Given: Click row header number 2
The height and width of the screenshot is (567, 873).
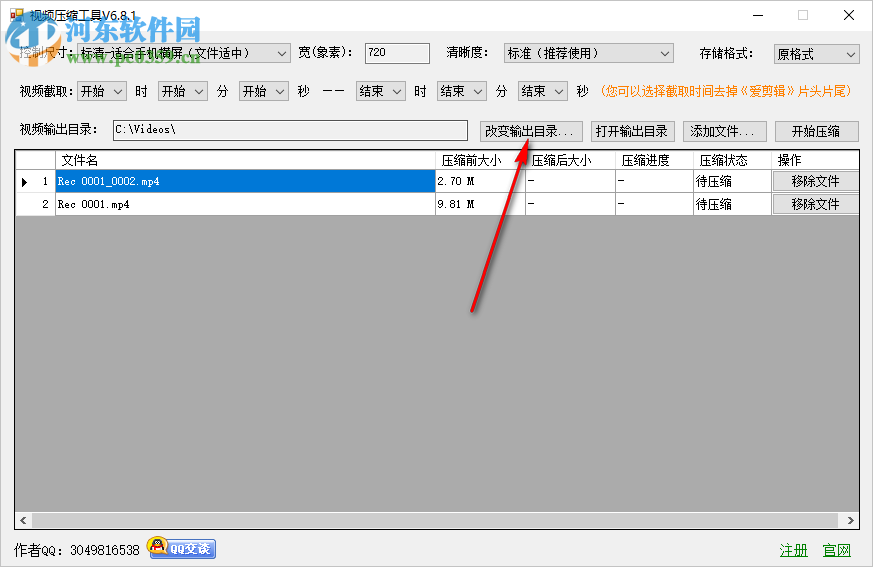Looking at the screenshot, I should (x=35, y=204).
